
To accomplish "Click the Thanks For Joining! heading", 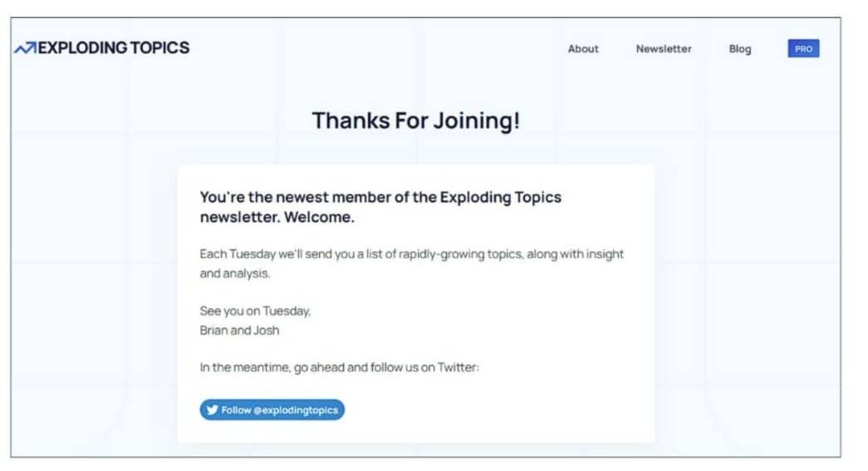I will point(416,120).
